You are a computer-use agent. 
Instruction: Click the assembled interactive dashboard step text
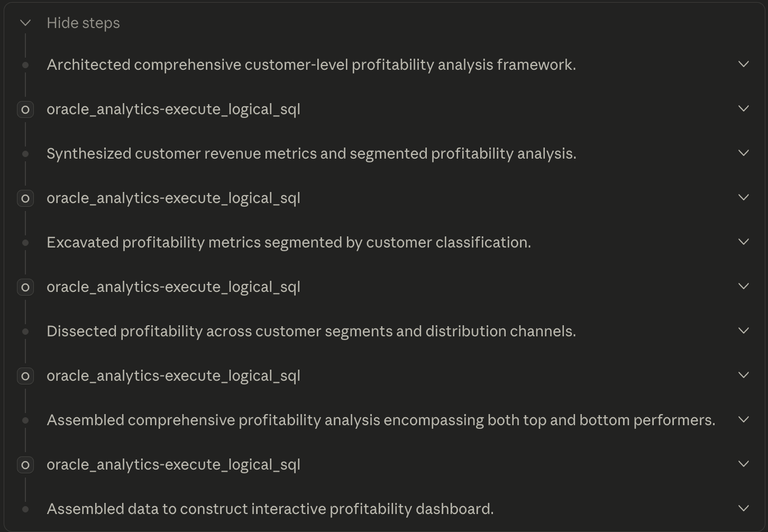point(270,509)
